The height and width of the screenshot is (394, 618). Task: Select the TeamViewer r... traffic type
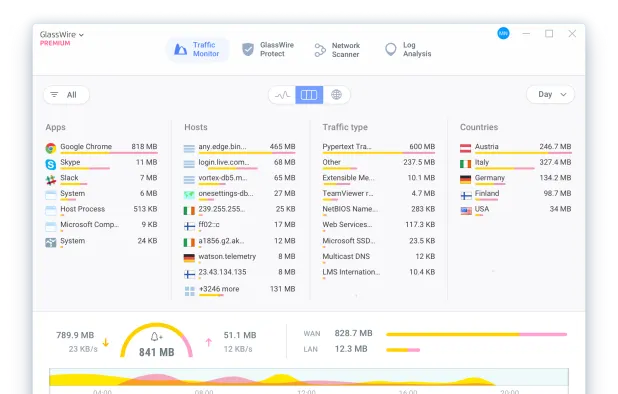pos(379,195)
